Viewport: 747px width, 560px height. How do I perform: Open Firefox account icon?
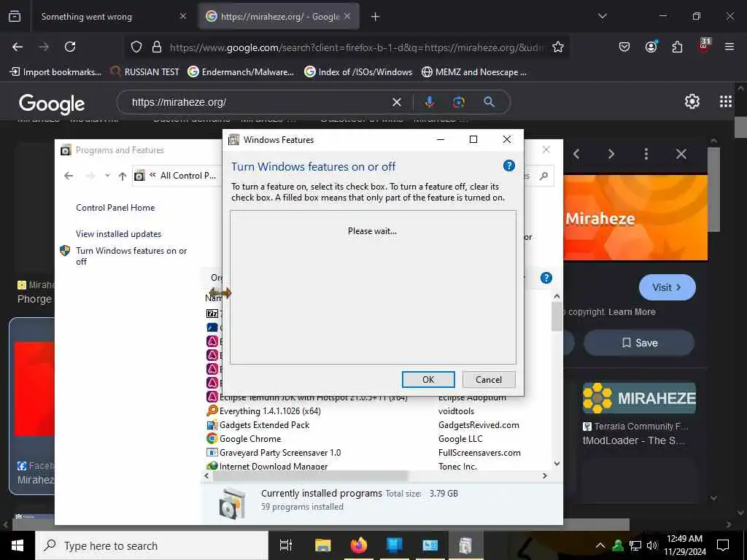[x=651, y=47]
